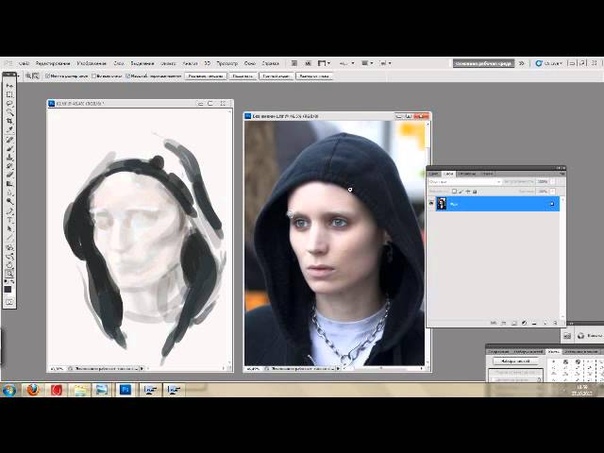
Task: Select the Lasso tool
Action: tap(9, 103)
